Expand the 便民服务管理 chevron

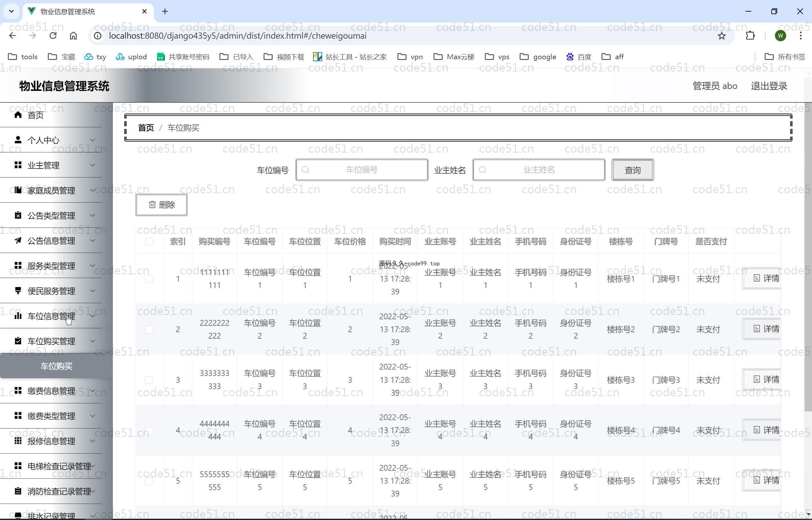[x=93, y=290]
